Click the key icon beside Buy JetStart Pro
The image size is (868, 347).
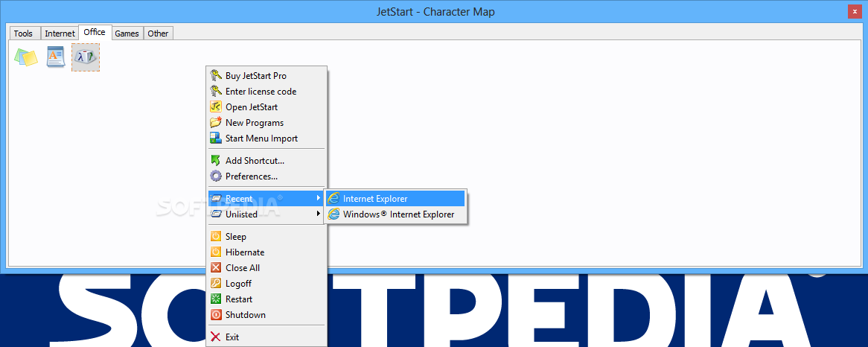tap(216, 76)
